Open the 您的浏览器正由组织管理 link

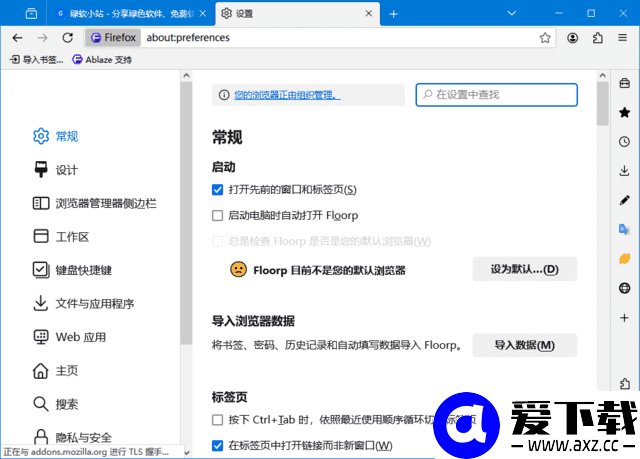click(x=287, y=95)
